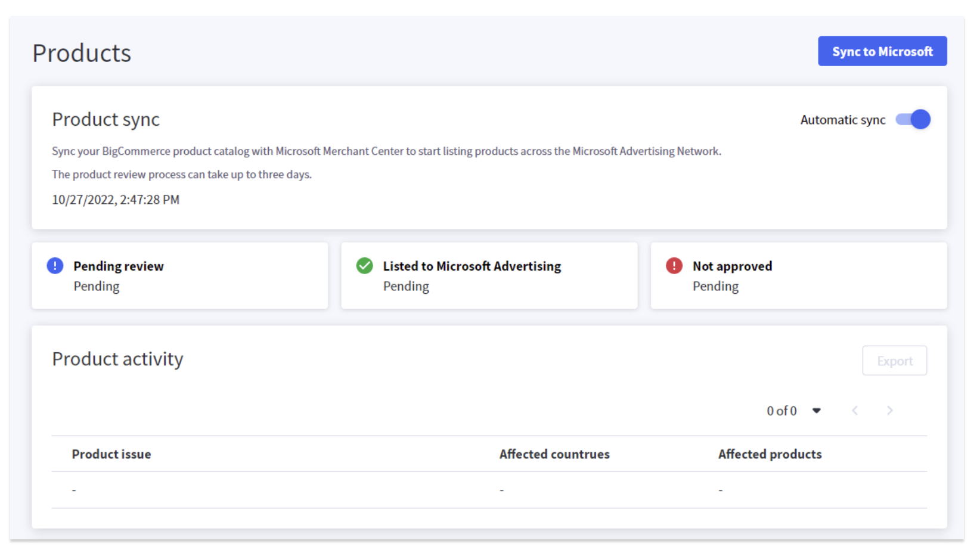Click the Sync to Microsoft button

pyautogui.click(x=882, y=51)
